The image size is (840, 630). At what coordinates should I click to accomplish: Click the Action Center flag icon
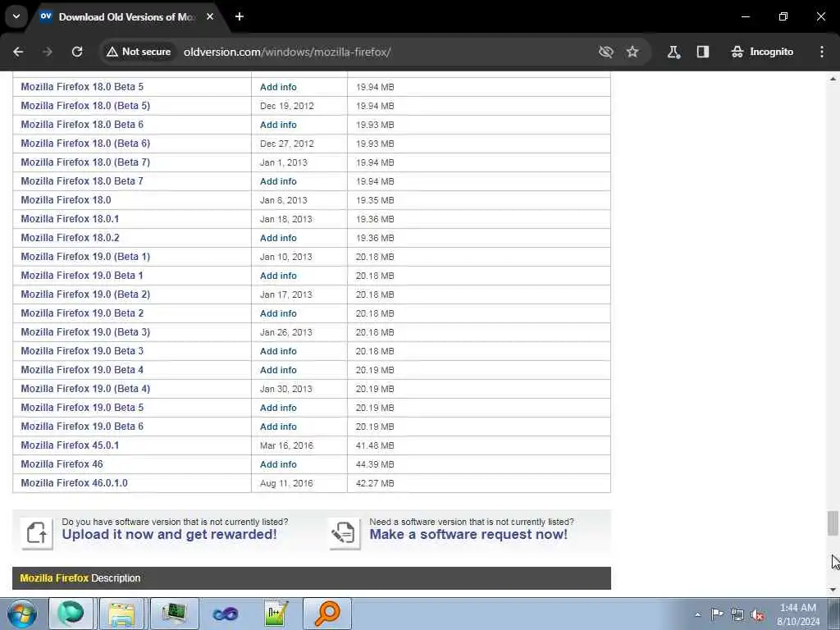pos(717,614)
